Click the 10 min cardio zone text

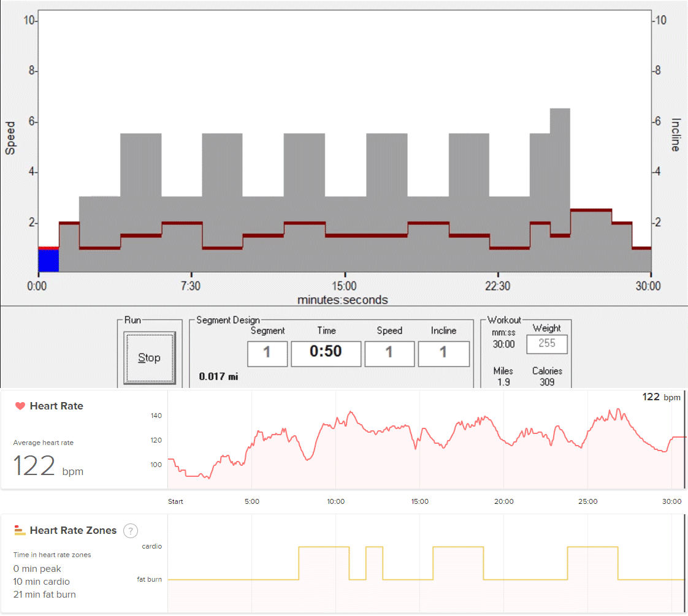point(42,582)
